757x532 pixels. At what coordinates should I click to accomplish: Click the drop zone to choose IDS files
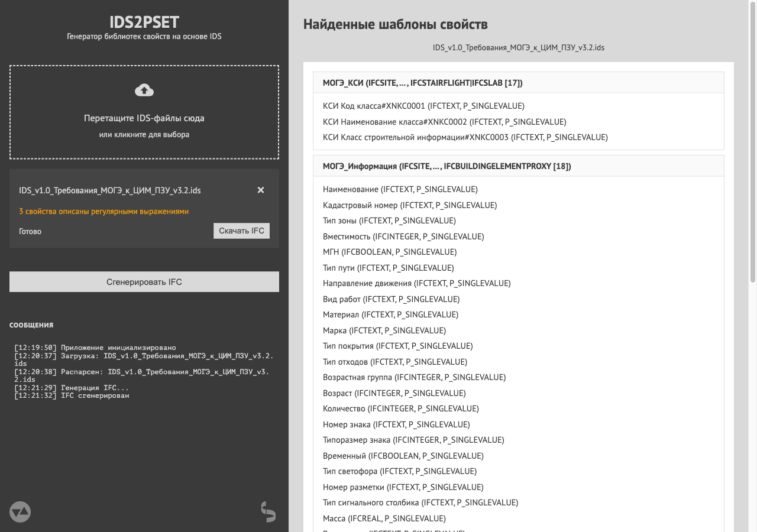pos(144,112)
